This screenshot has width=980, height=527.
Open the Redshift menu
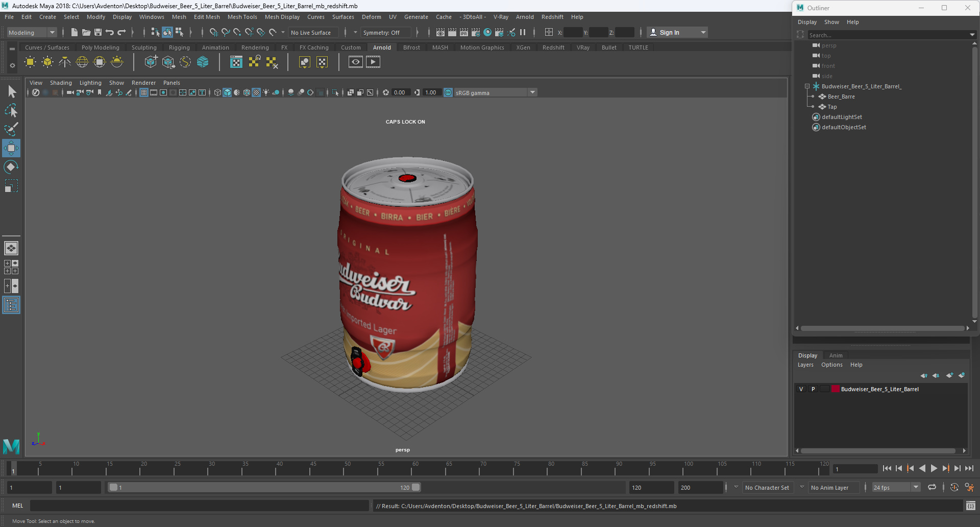pyautogui.click(x=552, y=17)
